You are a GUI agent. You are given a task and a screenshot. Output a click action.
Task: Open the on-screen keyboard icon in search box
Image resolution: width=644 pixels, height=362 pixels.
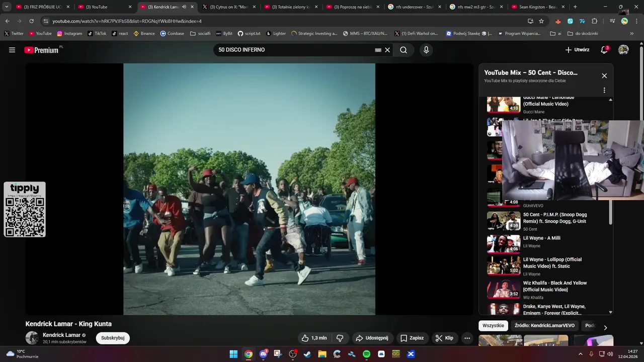pos(378,50)
